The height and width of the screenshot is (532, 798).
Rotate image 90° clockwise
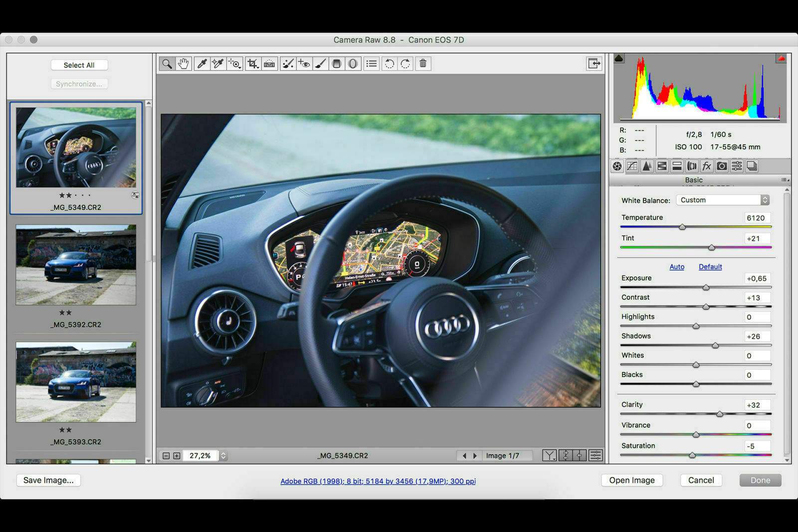click(405, 64)
